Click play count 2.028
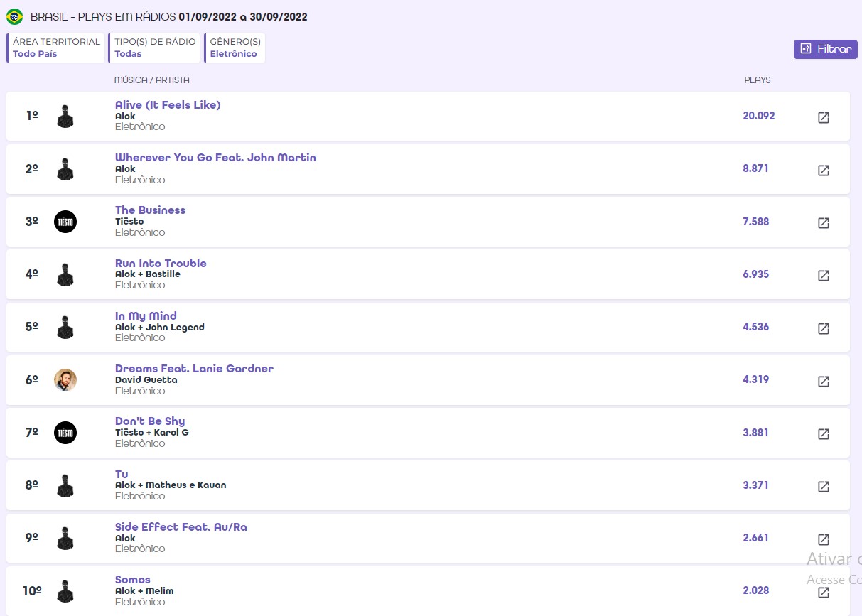This screenshot has width=862, height=616. (756, 590)
